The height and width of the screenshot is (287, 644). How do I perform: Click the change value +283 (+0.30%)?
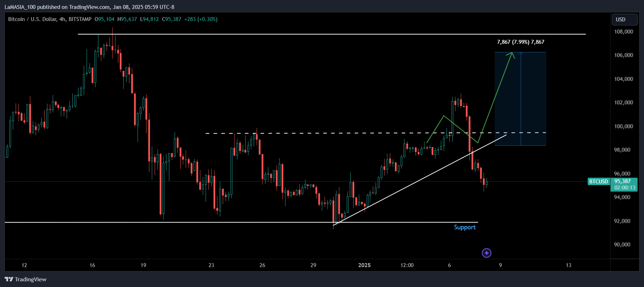201,19
